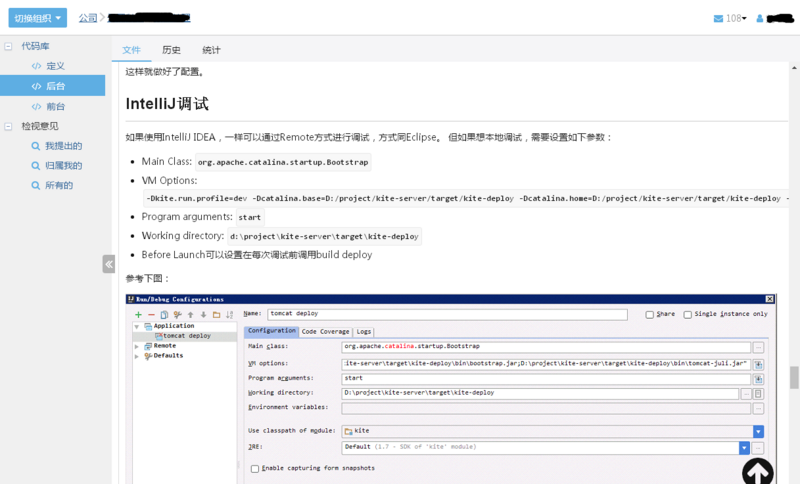Screen dimensions: 800x484
Task: Switch to the 历史 tab
Action: [x=171, y=50]
